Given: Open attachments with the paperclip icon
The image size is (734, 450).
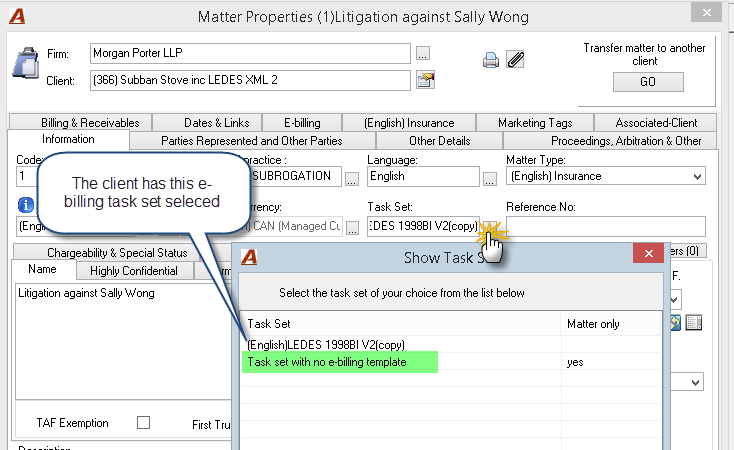Looking at the screenshot, I should [515, 59].
